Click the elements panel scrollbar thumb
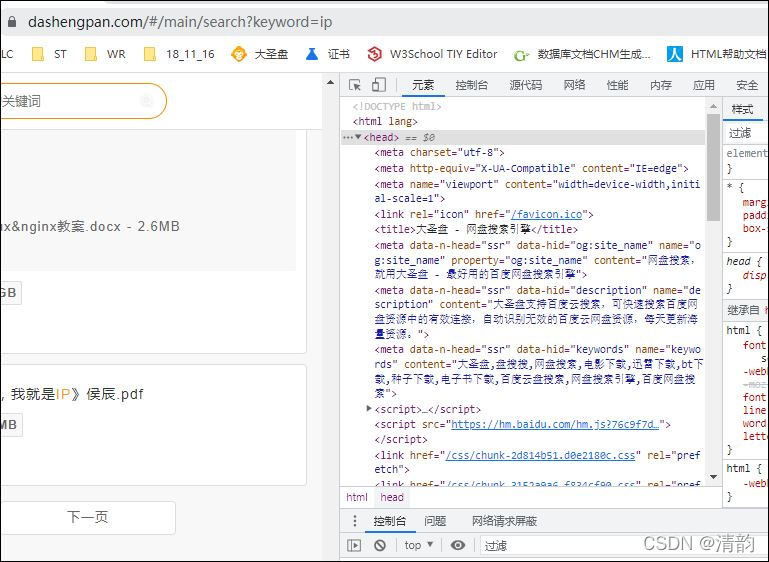Image resolution: width=769 pixels, height=562 pixels. 713,167
